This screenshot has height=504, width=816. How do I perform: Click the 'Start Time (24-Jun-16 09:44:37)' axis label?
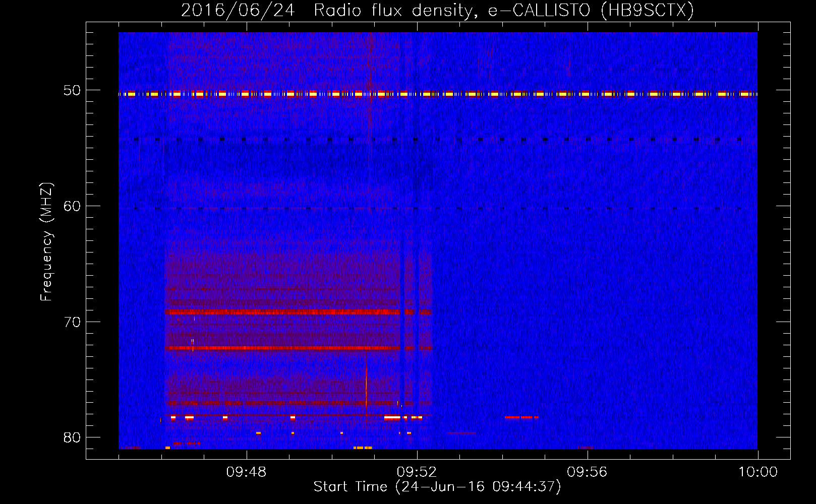pyautogui.click(x=437, y=487)
